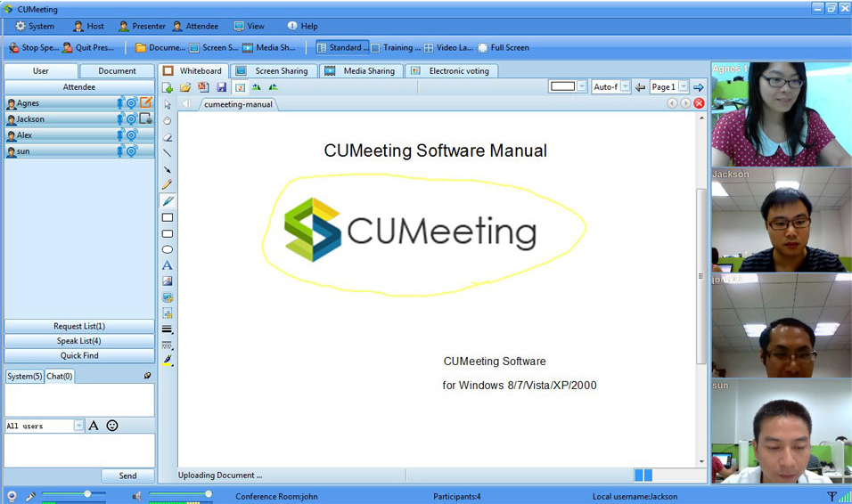Toggle the microphone icon in status bar
This screenshot has height=504, width=852.
point(30,496)
